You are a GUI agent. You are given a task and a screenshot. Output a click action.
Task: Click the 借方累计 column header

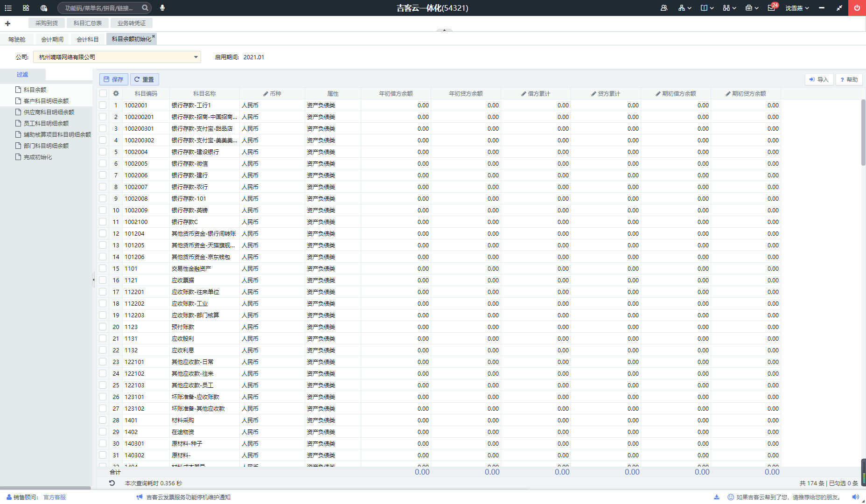pos(536,93)
